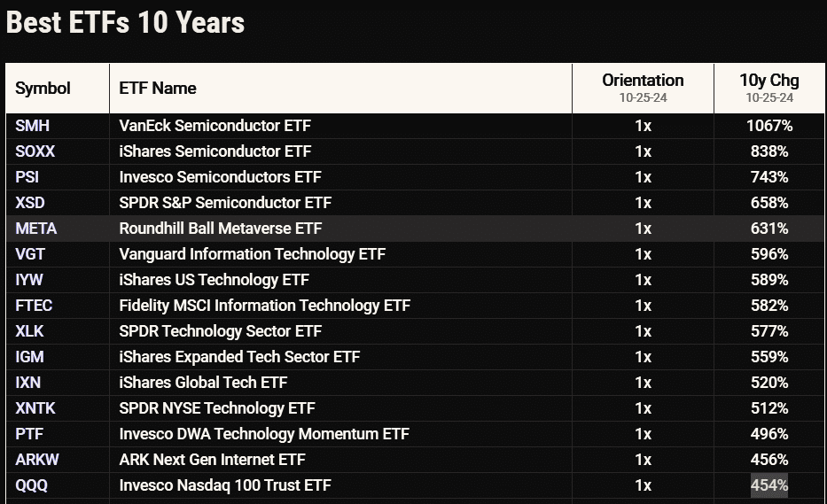Click Roundhill Ball Metaverse ETF row
This screenshot has width=827, height=504.
(x=221, y=229)
